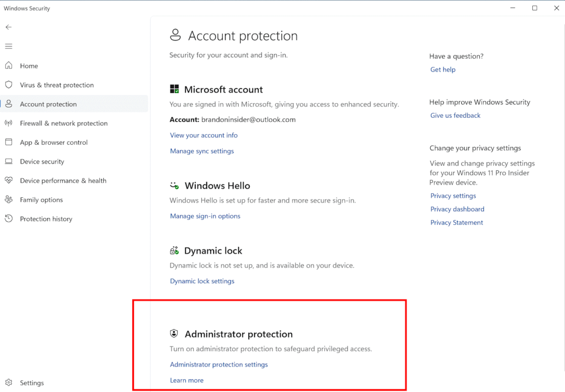
Task: Click the Family options people icon
Action: click(9, 200)
